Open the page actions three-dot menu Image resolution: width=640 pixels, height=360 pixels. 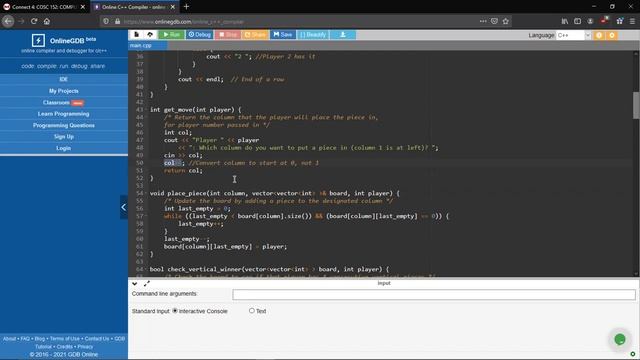pyautogui.click(x=483, y=21)
